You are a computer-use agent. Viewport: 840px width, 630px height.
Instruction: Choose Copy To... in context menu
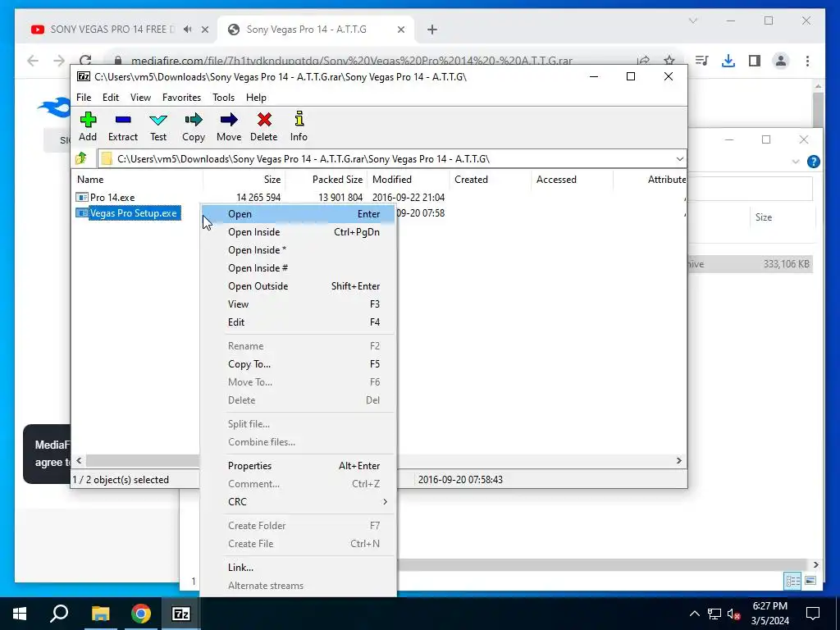299,363
